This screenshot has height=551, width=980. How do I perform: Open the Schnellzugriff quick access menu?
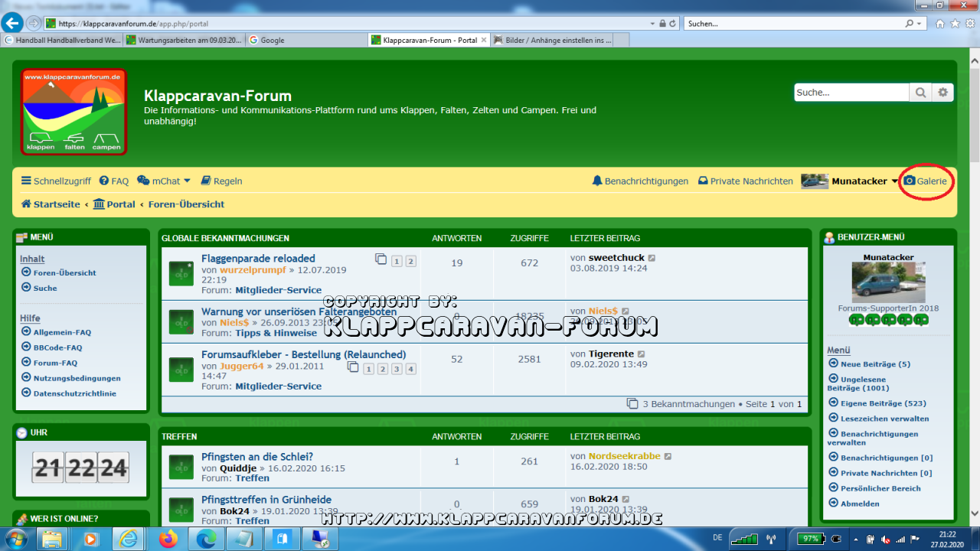pyautogui.click(x=56, y=181)
